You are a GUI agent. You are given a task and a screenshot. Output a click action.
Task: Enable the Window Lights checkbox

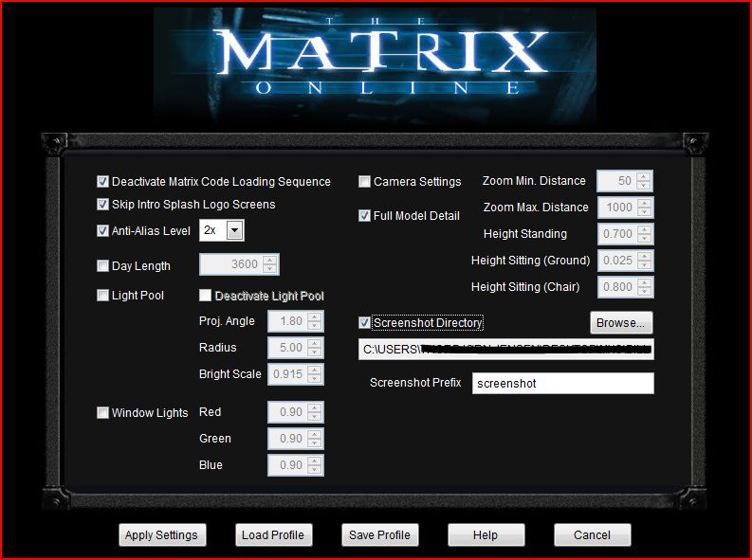tap(102, 413)
